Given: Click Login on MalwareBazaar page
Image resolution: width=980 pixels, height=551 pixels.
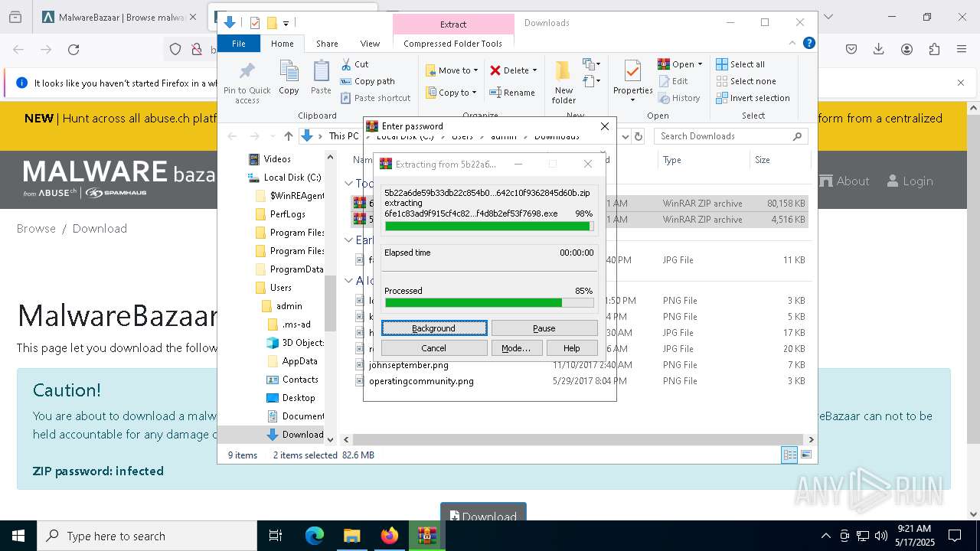Looking at the screenshot, I should [910, 181].
